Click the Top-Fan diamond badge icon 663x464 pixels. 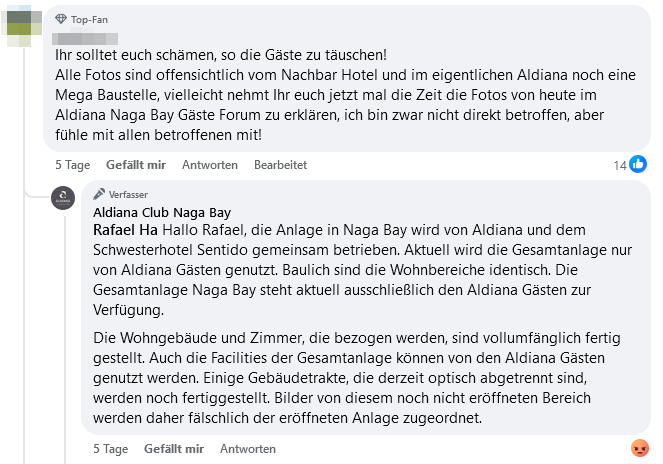pyautogui.click(x=61, y=19)
